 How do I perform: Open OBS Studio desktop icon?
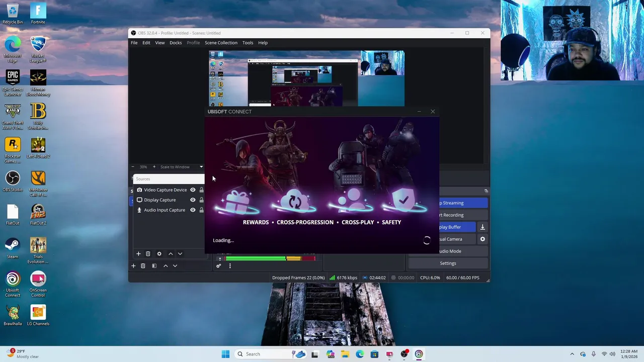pyautogui.click(x=13, y=182)
